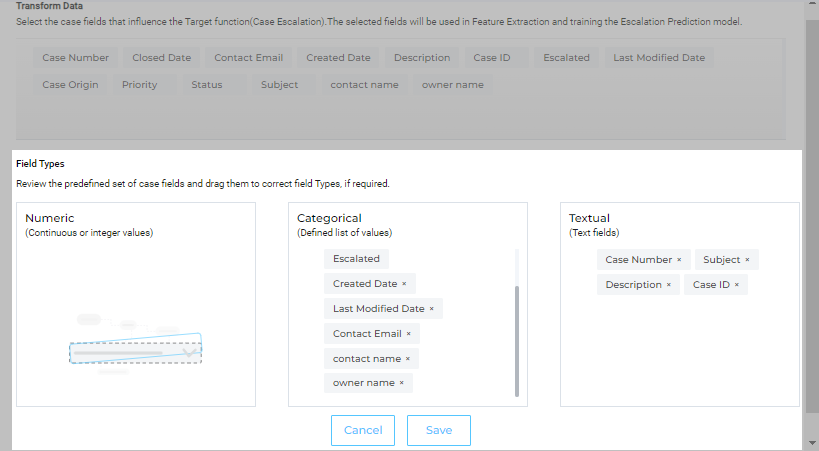This screenshot has width=819, height=451.
Task: Remove Last Modified Date chip via x
Action: pyautogui.click(x=431, y=309)
